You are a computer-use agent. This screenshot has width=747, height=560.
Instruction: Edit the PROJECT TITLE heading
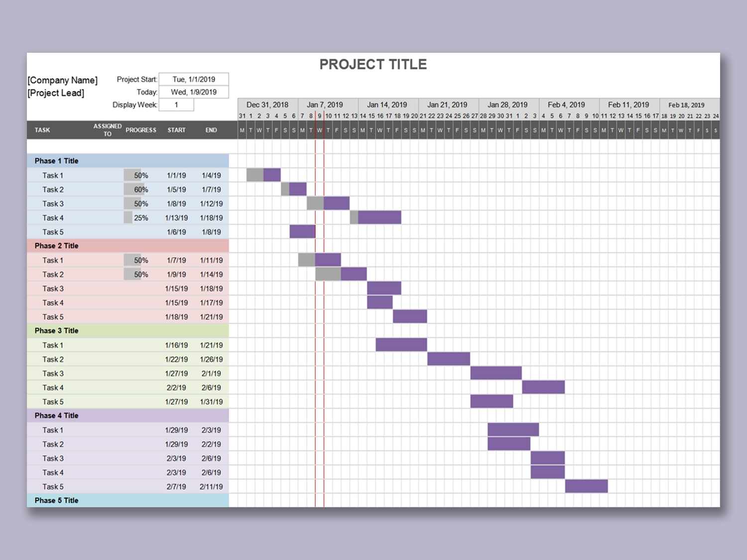pos(373,64)
